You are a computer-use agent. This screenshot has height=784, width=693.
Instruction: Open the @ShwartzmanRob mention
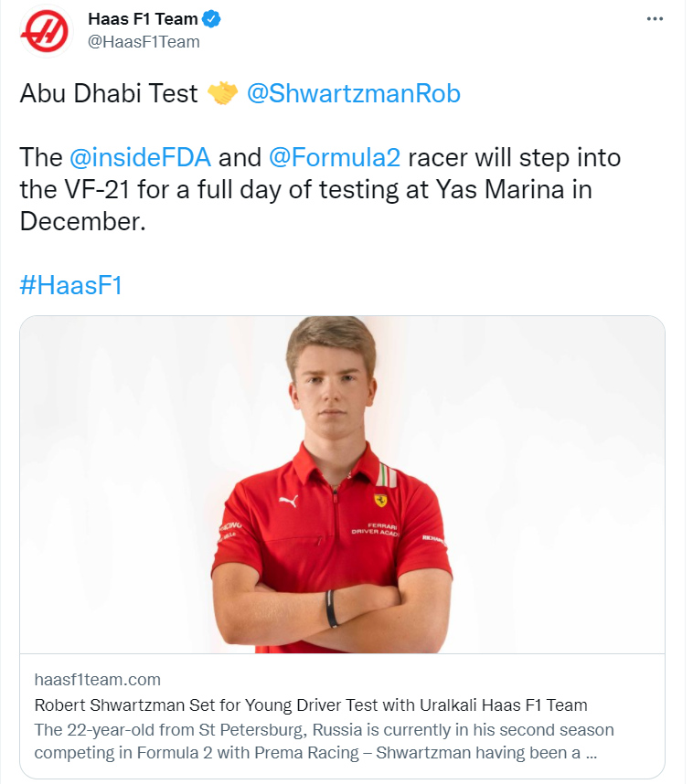pyautogui.click(x=354, y=94)
